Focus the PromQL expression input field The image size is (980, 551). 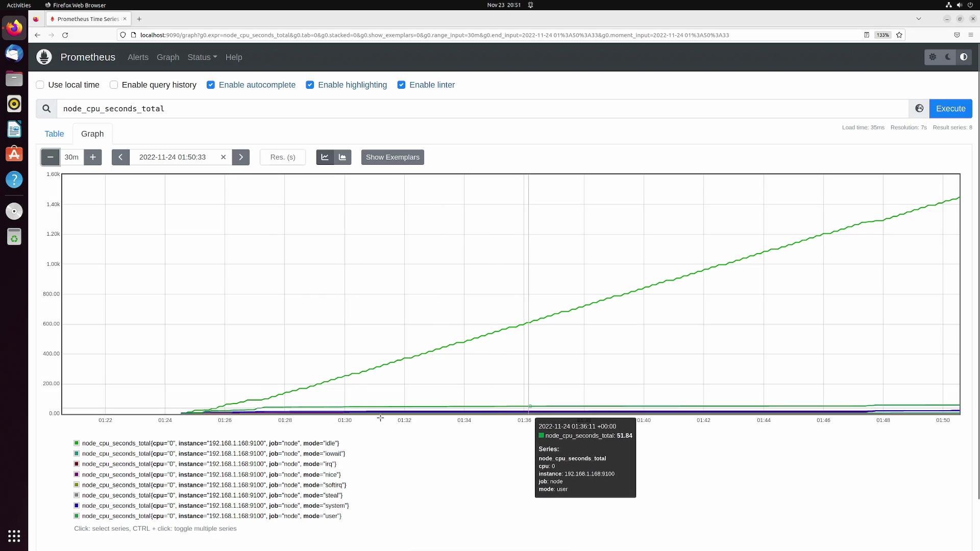click(x=482, y=109)
